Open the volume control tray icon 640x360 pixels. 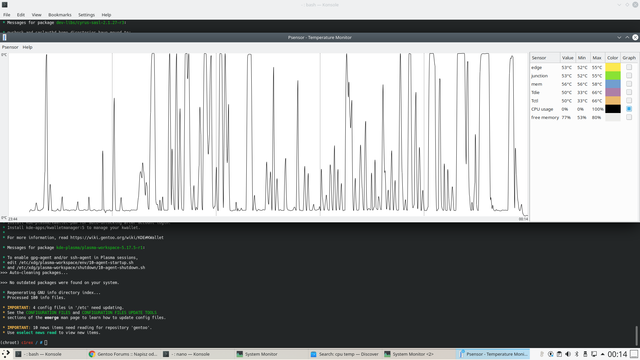pyautogui.click(x=568, y=354)
